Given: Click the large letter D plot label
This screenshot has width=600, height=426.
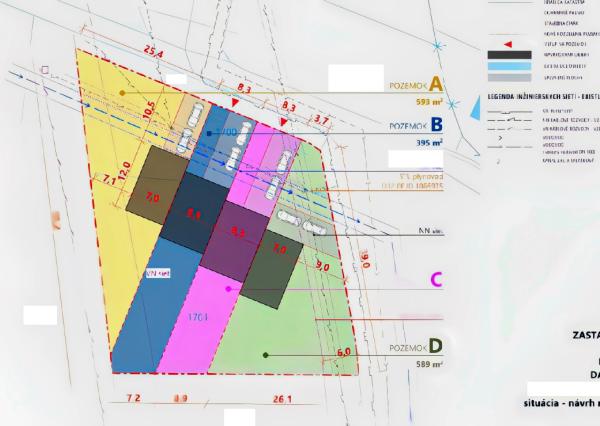Looking at the screenshot, I should click(434, 346).
